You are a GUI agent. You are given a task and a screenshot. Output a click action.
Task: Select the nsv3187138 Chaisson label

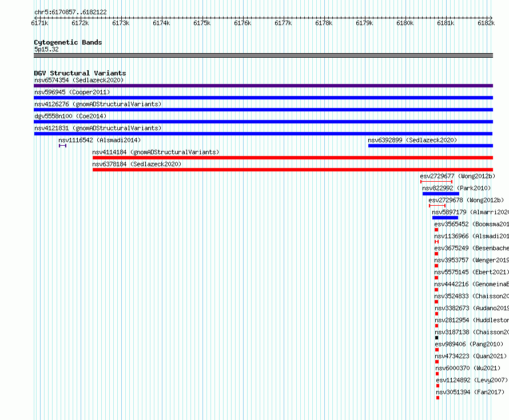pyautogui.click(x=472, y=332)
